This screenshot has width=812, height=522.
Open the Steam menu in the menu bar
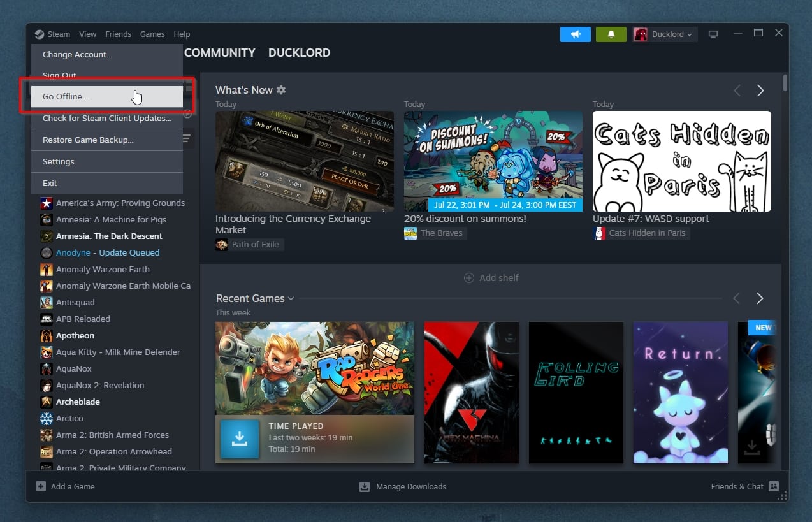pos(52,34)
